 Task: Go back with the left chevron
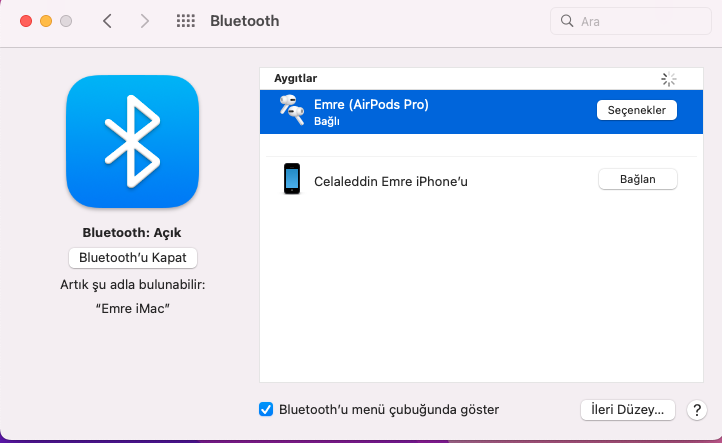point(108,21)
